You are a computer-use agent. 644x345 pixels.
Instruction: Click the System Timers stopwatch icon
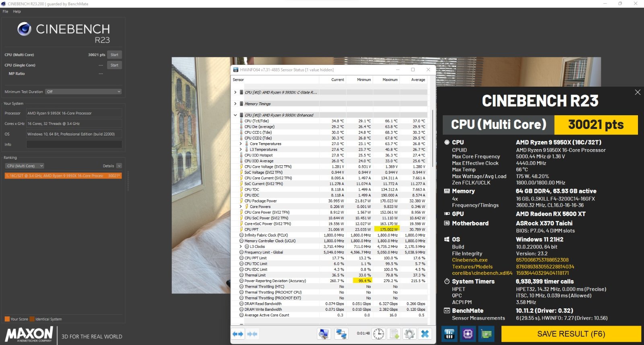[447, 281]
